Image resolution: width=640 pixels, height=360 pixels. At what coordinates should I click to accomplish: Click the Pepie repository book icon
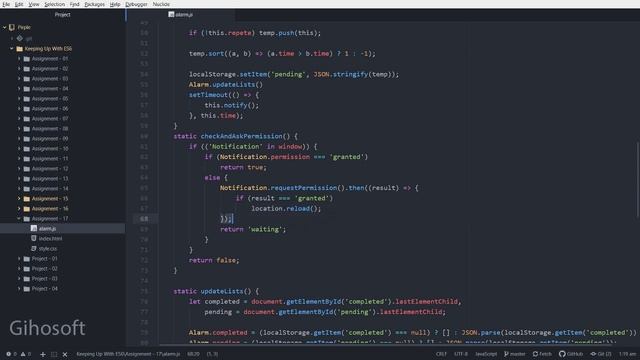12,27
